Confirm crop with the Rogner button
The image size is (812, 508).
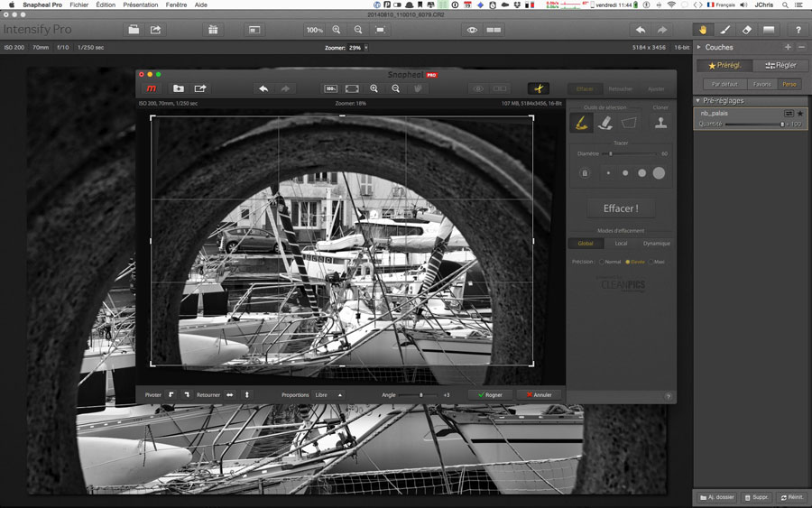click(490, 394)
